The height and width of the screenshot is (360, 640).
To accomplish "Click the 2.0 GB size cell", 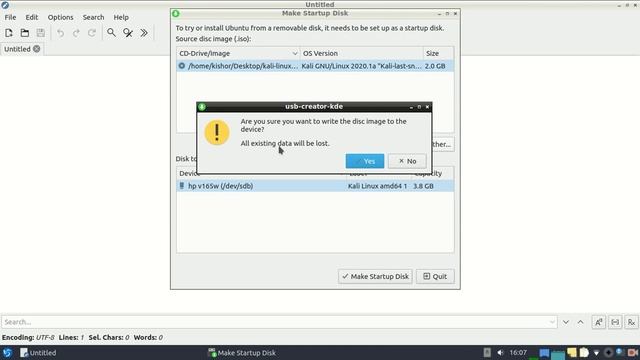I will pyautogui.click(x=435, y=66).
